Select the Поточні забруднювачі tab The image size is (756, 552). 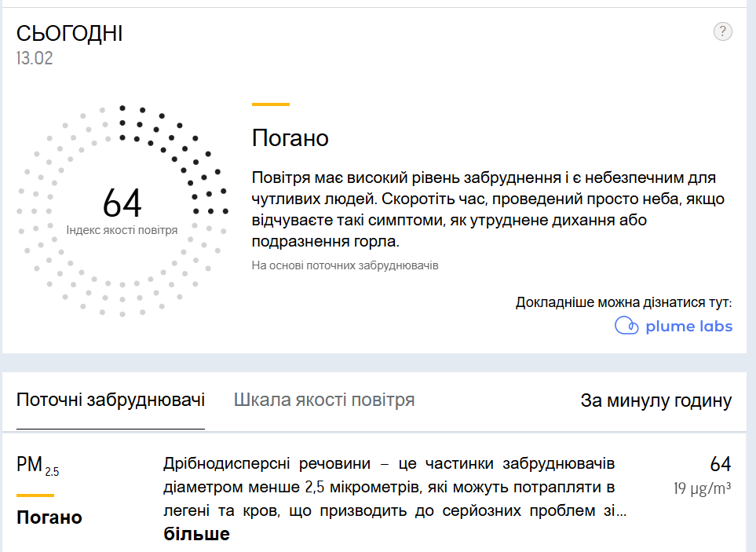pos(111,400)
